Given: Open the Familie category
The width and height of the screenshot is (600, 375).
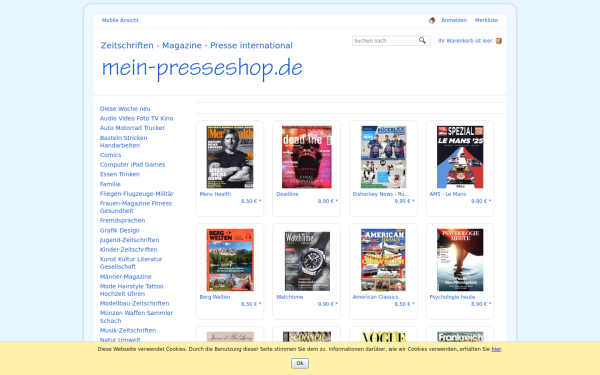Looking at the screenshot, I should [x=110, y=184].
